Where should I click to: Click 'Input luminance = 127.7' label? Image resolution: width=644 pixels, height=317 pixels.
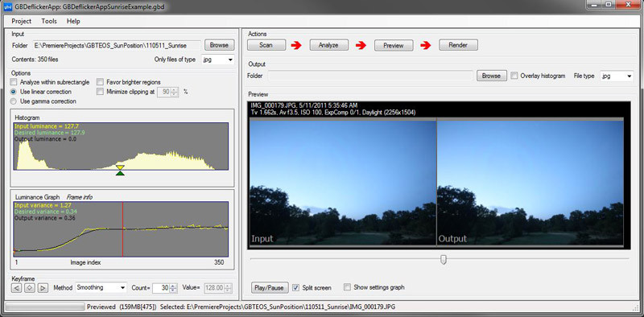47,127
